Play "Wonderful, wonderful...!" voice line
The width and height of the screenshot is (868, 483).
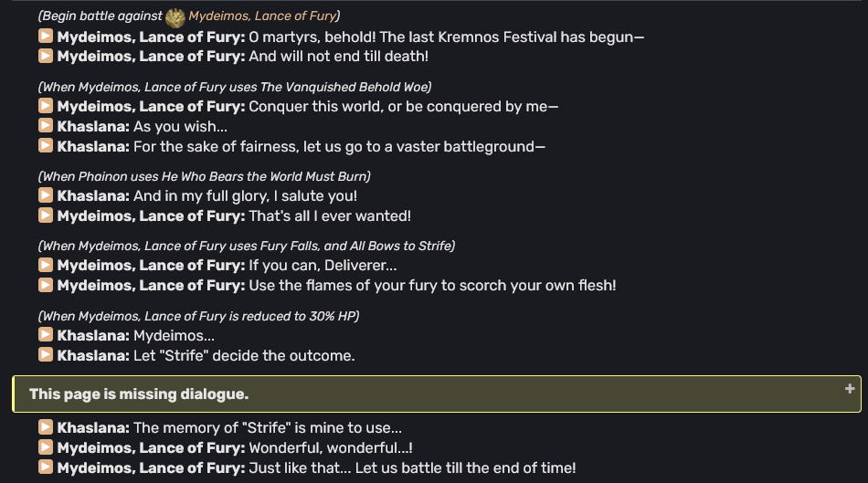point(46,447)
